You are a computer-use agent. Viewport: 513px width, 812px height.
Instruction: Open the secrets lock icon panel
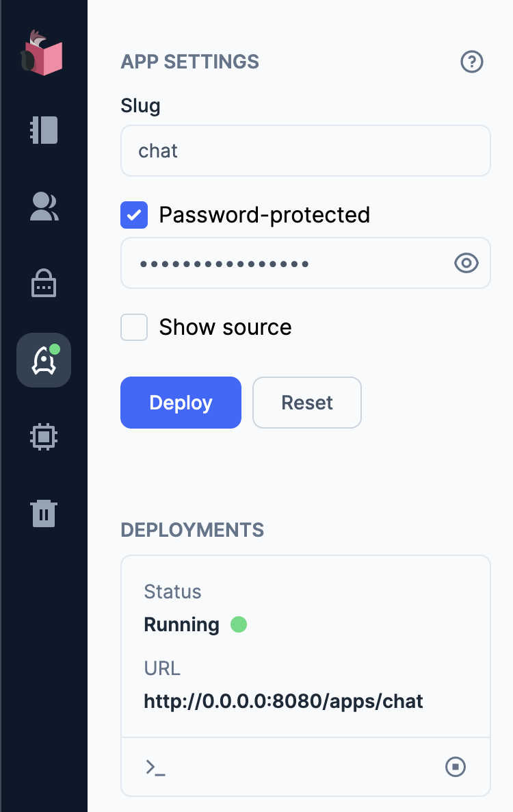(44, 283)
